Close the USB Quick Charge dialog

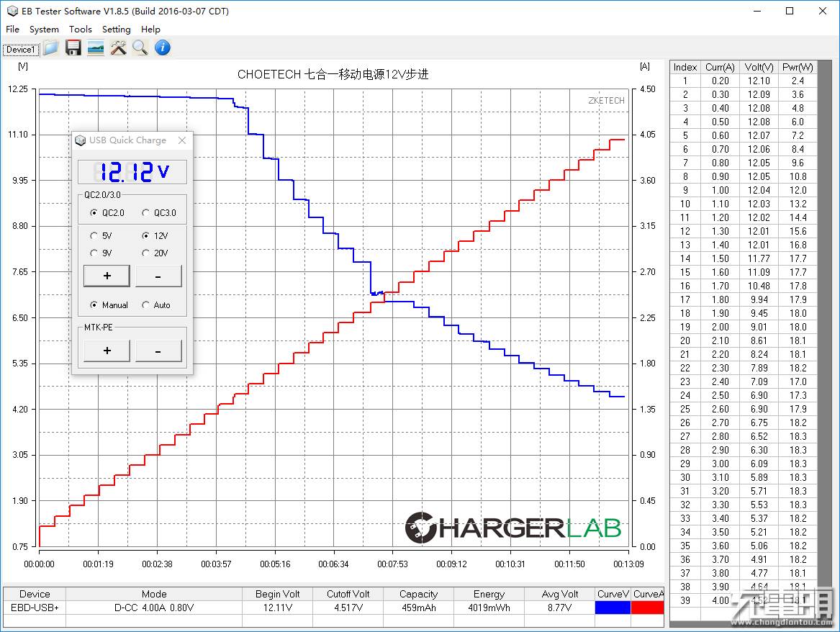(182, 140)
